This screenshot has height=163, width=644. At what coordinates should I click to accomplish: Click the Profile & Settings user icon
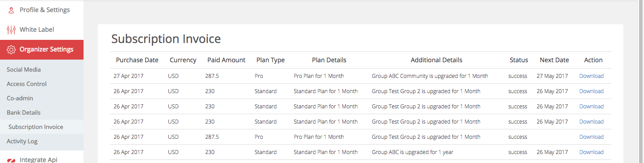tap(11, 10)
